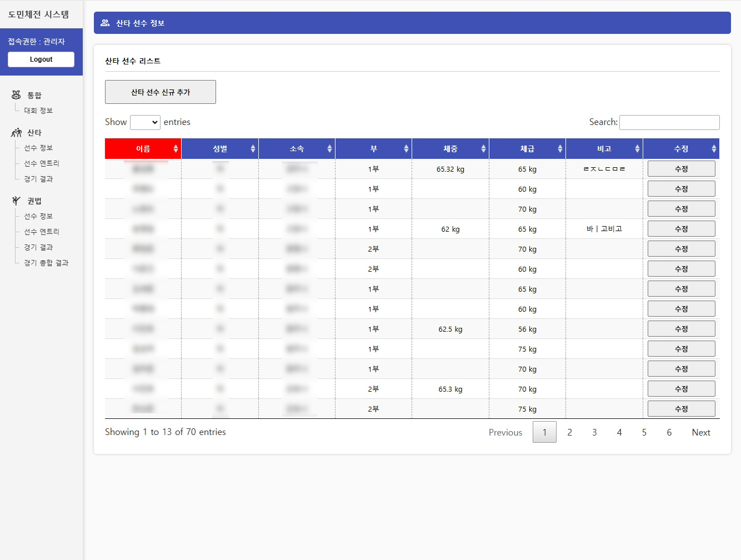
Task: Open the Show entries dropdown
Action: (145, 122)
